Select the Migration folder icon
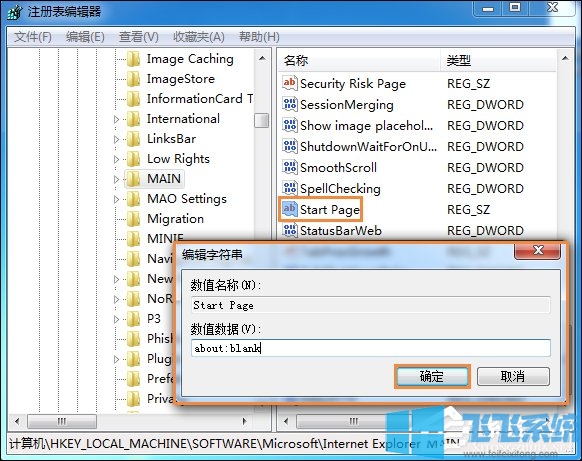 click(133, 219)
